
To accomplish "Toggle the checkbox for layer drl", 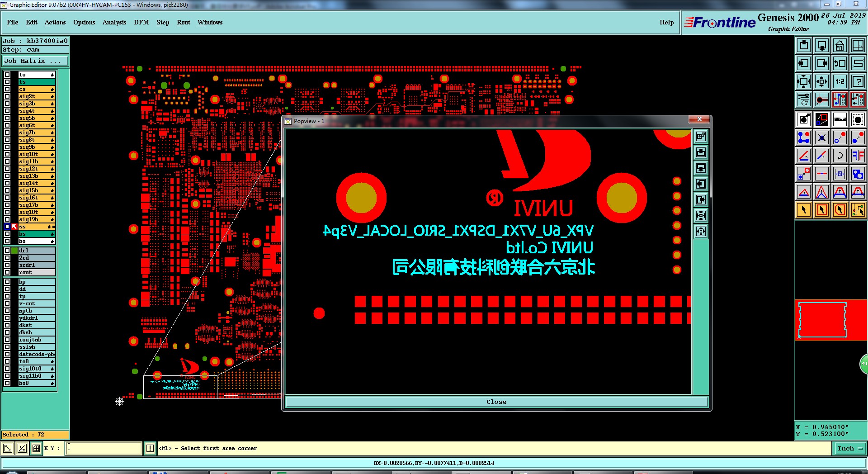I will point(7,251).
